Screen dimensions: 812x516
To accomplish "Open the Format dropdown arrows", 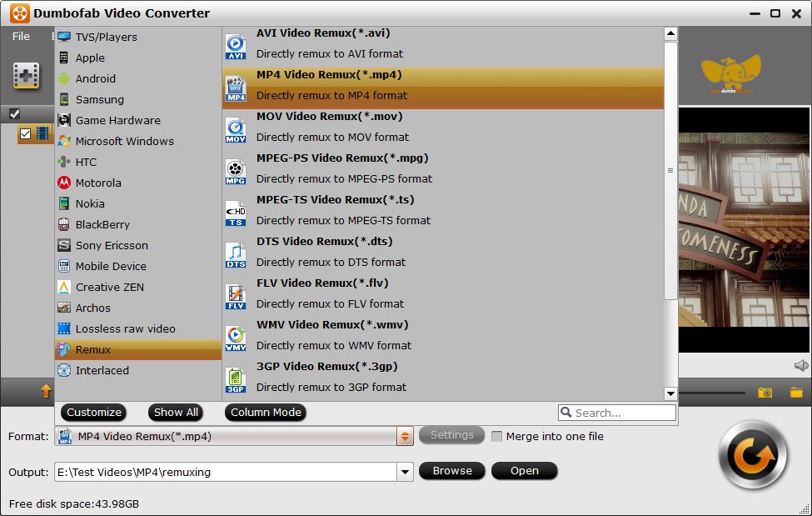I will (x=405, y=436).
